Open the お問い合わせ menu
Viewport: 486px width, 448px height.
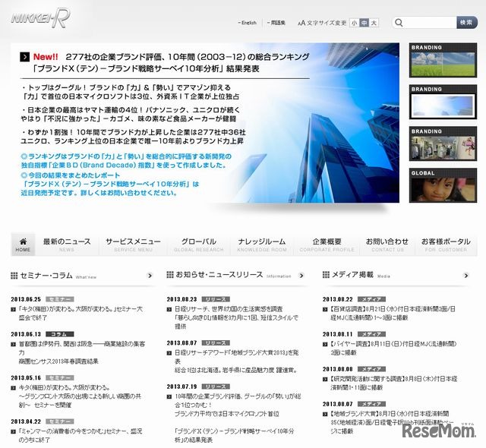(387, 245)
